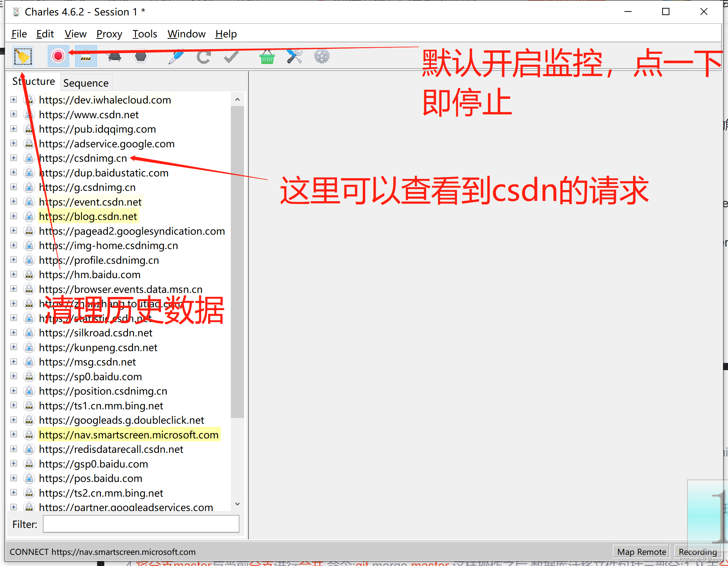The width and height of the screenshot is (728, 566).
Task: Enable breakpoints with the hexagon icon
Action: pyautogui.click(x=141, y=56)
